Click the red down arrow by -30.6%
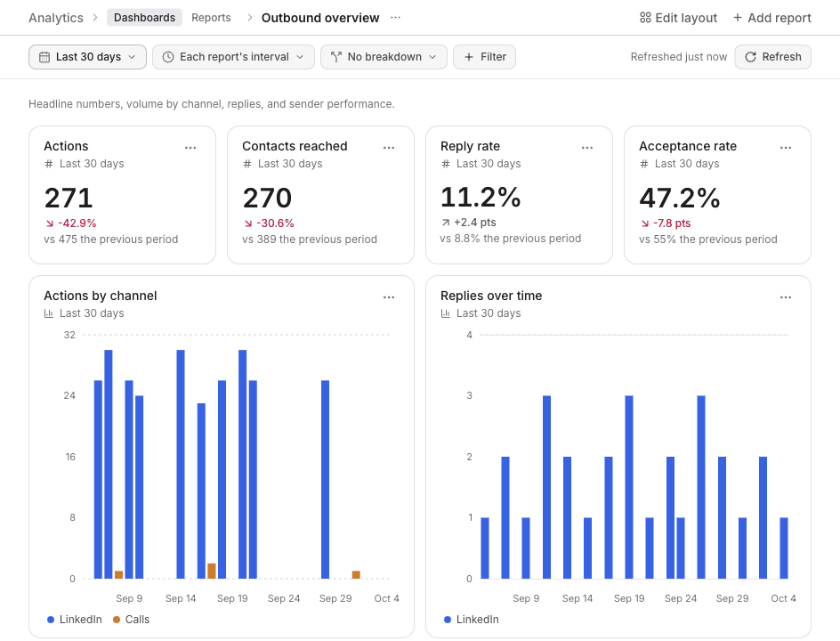840x641 pixels. [x=248, y=223]
